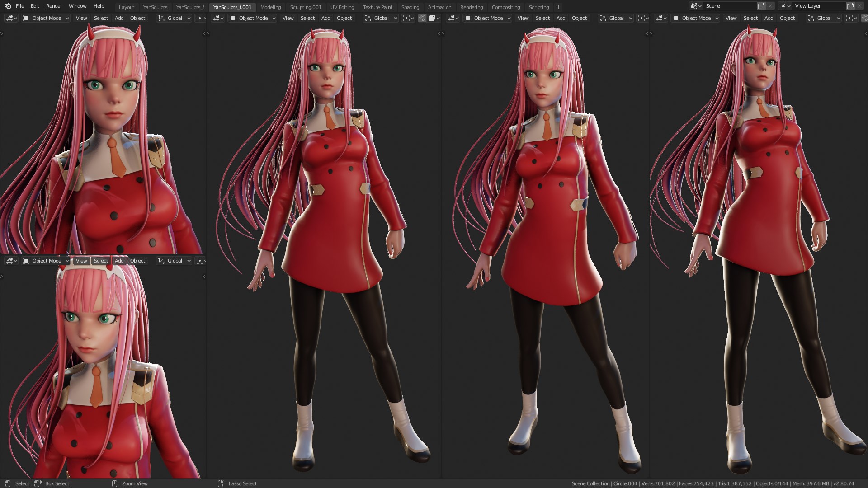Image resolution: width=868 pixels, height=488 pixels.
Task: Switch to the Sculpting.001 workspace tab
Action: coord(306,7)
